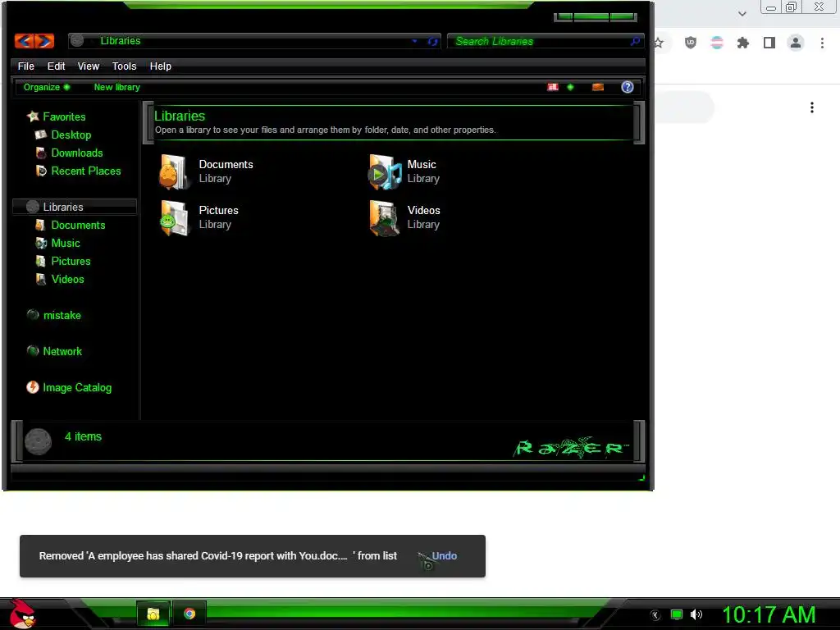Open Videos in the navigation tree
The width and height of the screenshot is (840, 630).
[67, 279]
